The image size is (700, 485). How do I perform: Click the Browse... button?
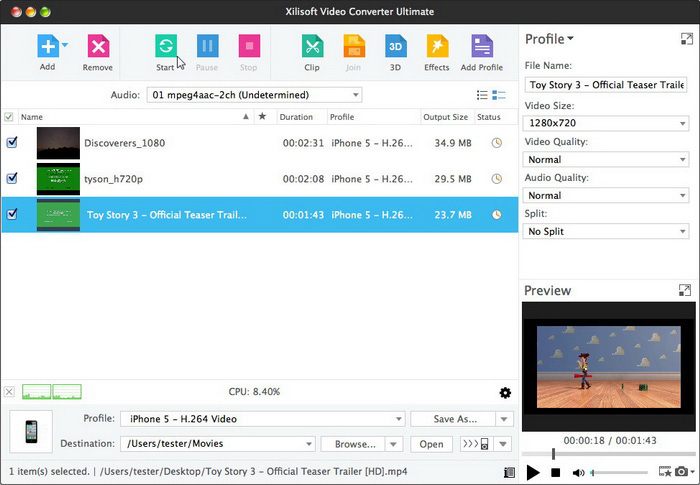point(355,444)
